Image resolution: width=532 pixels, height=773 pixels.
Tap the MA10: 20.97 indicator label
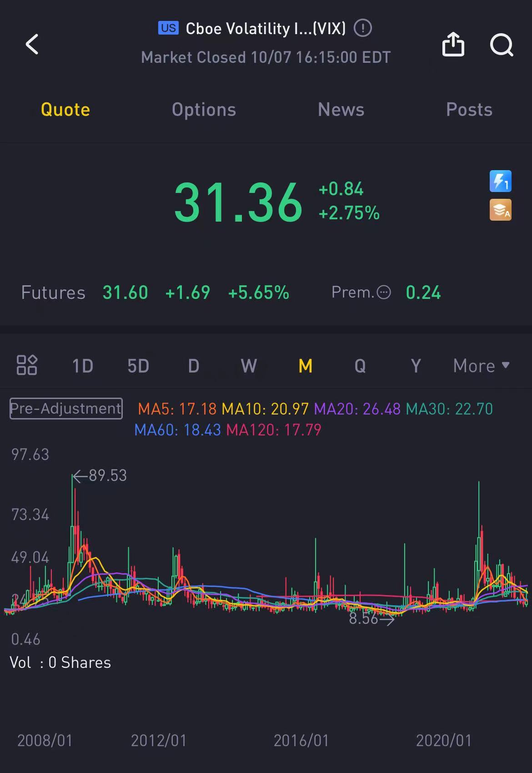(x=265, y=409)
